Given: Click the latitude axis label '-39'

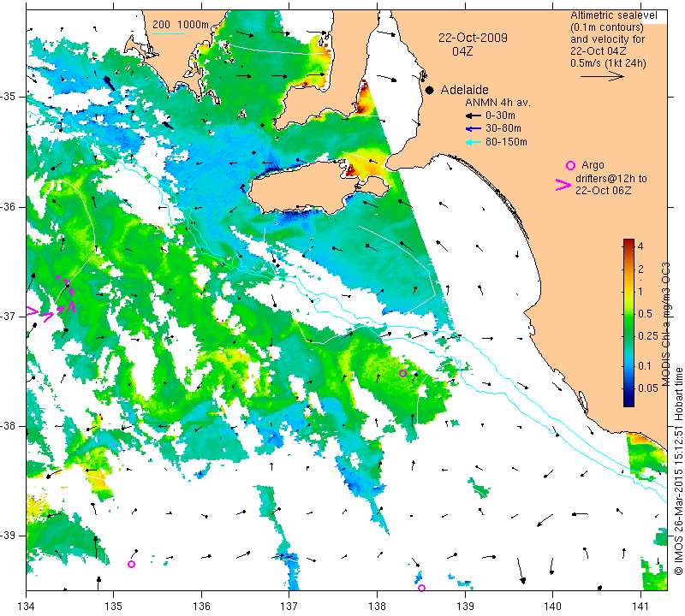Looking at the screenshot, I should (x=9, y=536).
